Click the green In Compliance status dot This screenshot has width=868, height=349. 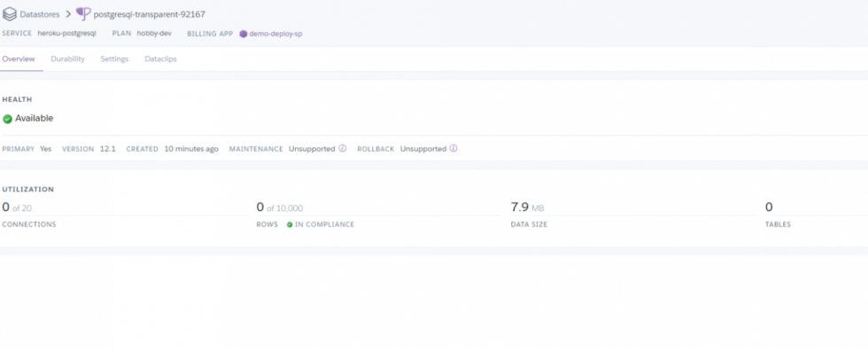[290, 225]
